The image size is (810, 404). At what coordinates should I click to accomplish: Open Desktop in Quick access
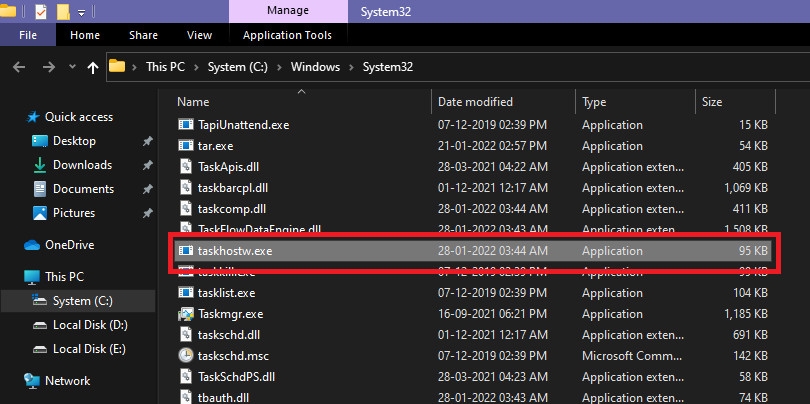coord(74,141)
